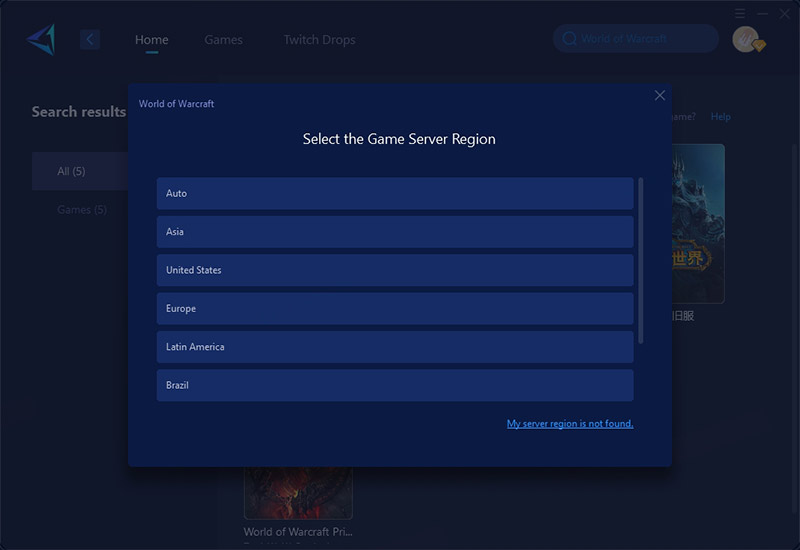
Task: Choose the Asia server region
Action: 395,232
